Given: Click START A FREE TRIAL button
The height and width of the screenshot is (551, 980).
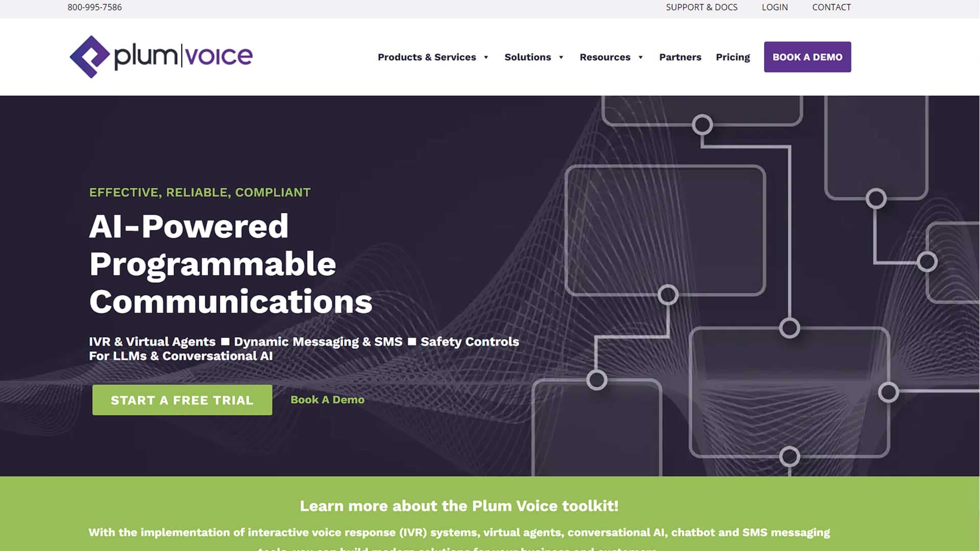Looking at the screenshot, I should click(x=182, y=400).
